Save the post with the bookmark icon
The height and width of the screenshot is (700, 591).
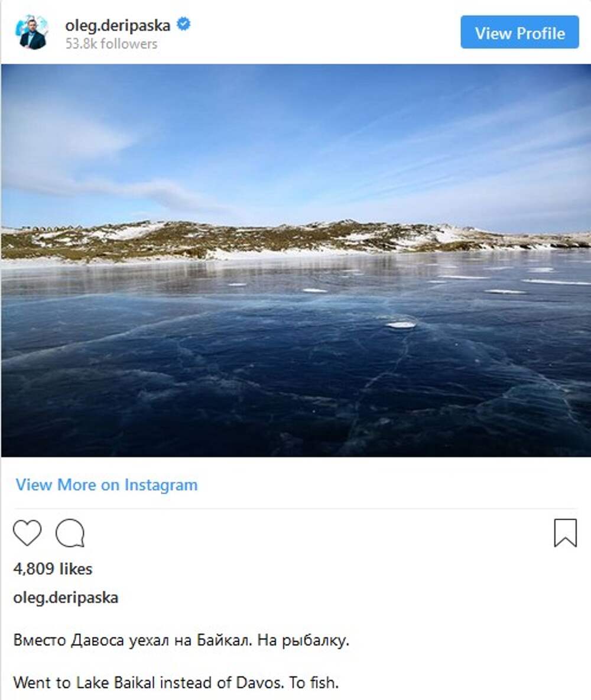click(x=565, y=533)
